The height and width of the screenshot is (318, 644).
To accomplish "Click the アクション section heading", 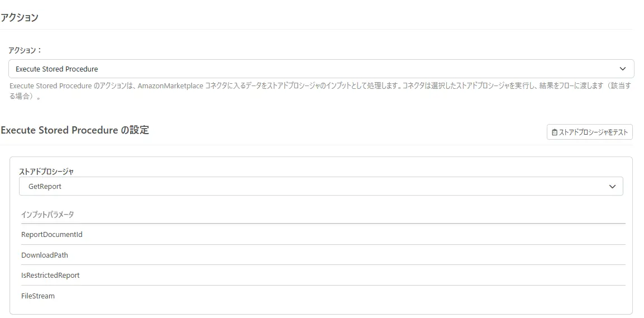I will [20, 17].
